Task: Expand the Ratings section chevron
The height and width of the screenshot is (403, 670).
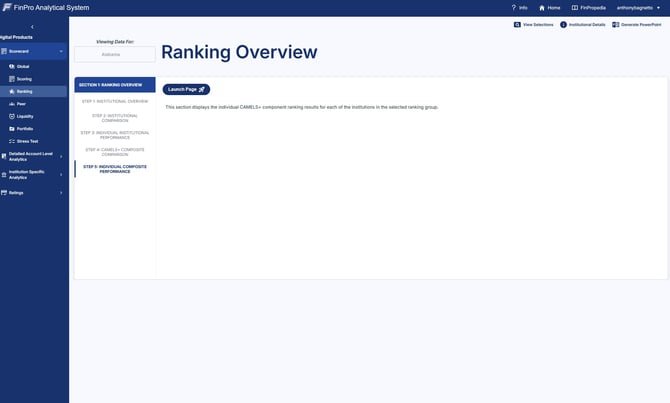Action: tap(61, 193)
